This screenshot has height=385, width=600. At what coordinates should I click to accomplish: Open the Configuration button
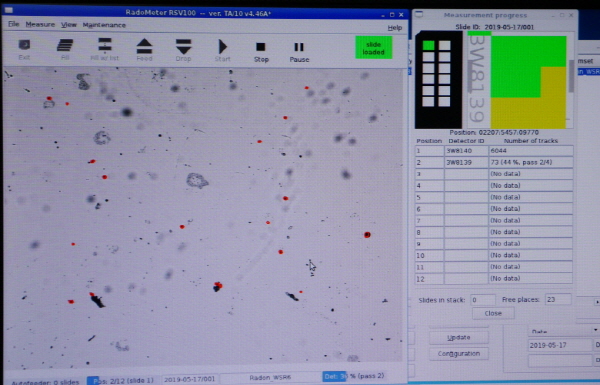tap(458, 353)
